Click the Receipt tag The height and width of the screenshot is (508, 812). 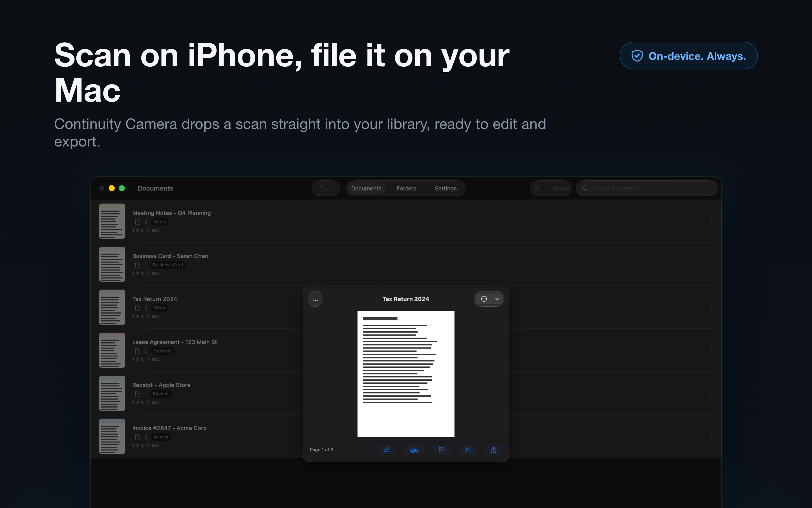pos(161,394)
